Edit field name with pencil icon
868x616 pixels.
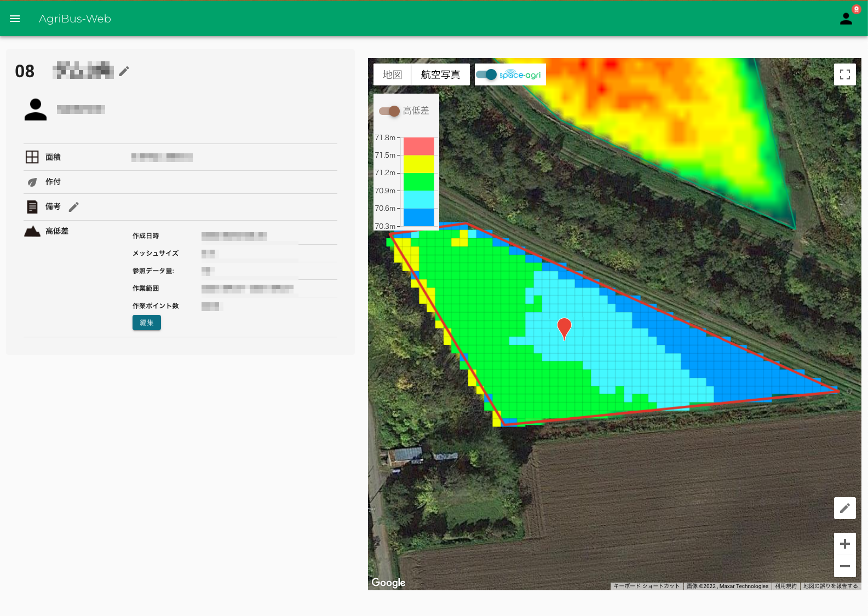[124, 71]
